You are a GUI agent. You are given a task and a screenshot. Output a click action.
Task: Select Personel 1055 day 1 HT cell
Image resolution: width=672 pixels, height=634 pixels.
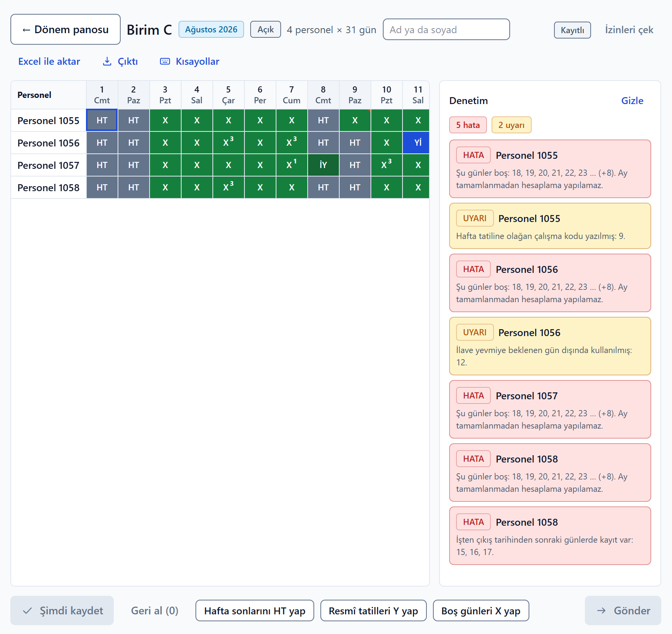coord(102,120)
